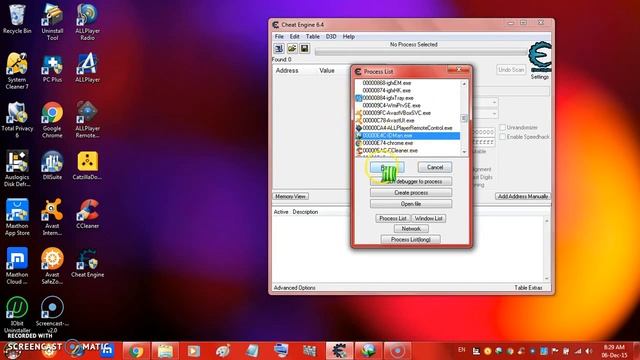Click the Create process button
The width and height of the screenshot is (640, 360).
[411, 192]
